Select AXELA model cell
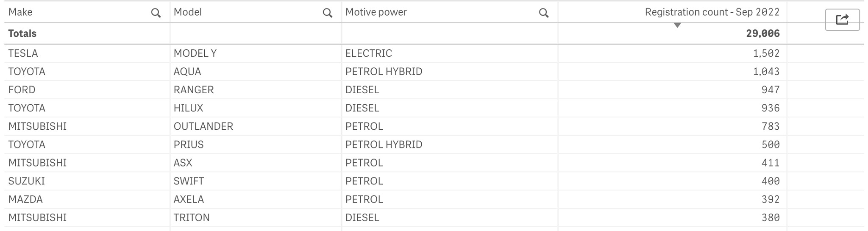 (x=189, y=199)
